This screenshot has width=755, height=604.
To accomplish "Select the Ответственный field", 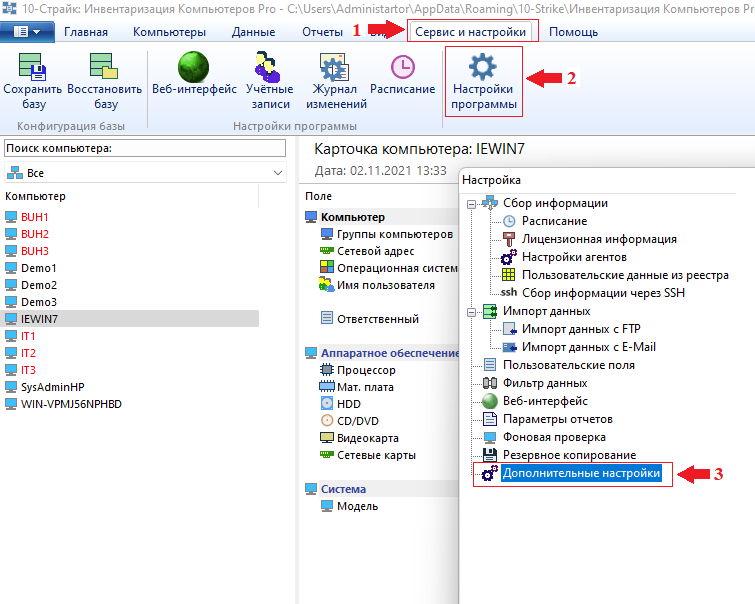I will coord(378,319).
